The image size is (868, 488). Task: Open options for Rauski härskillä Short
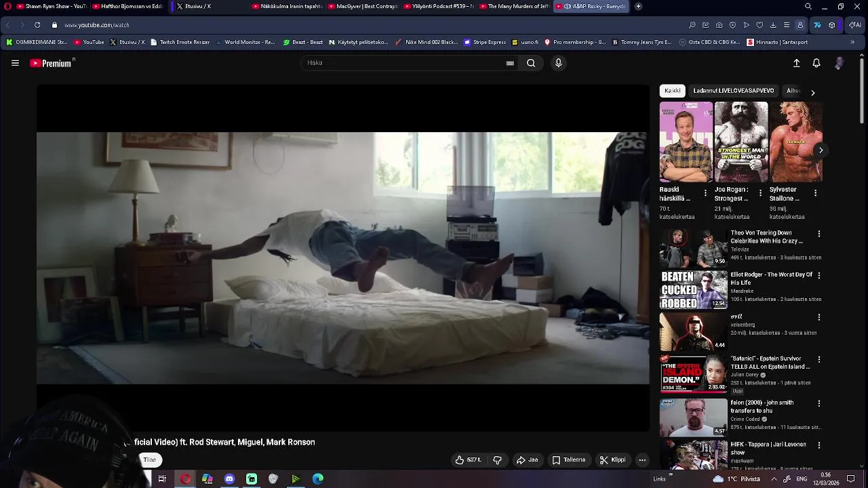pyautogui.click(x=705, y=193)
